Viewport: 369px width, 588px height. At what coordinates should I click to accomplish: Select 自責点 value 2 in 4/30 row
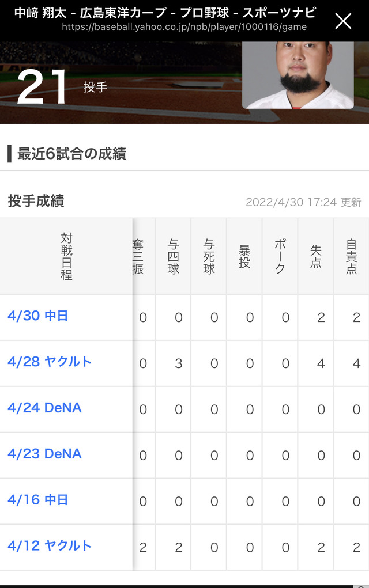356,318
